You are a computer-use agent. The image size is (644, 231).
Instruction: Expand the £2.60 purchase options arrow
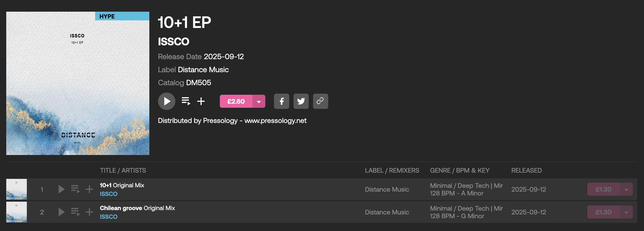pyautogui.click(x=259, y=101)
